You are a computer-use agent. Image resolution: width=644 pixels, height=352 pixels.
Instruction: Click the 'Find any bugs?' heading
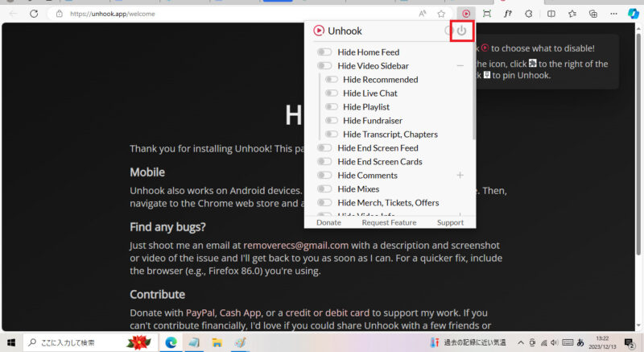point(167,226)
